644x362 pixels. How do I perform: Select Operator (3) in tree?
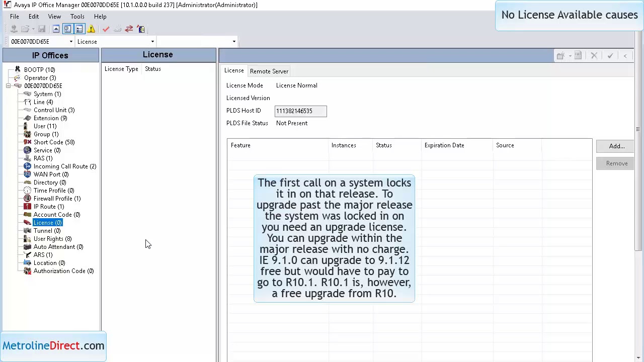pyautogui.click(x=40, y=78)
